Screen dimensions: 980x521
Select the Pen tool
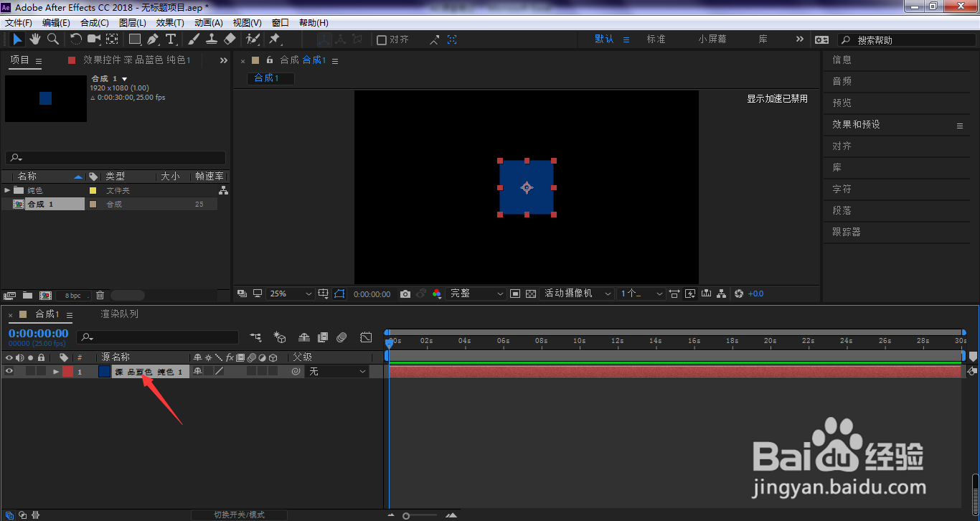153,39
